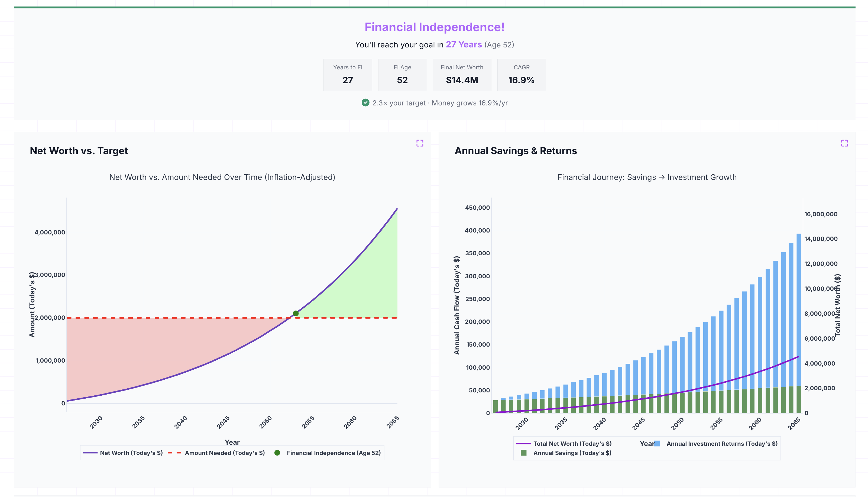This screenshot has width=868, height=497.
Task: Click the red dashed Amount Needed legend icon
Action: tap(175, 453)
